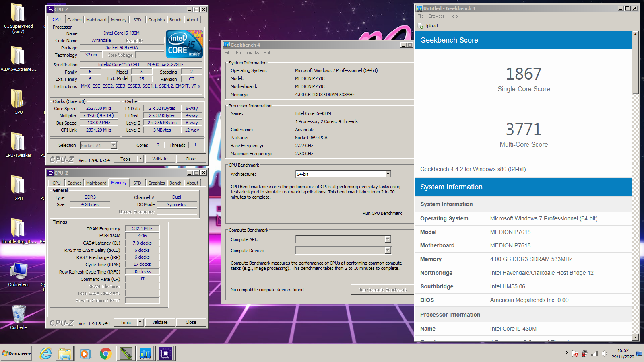644x362 pixels.
Task: Click the Core Speed value 2527.30 MHz
Action: pos(99,108)
